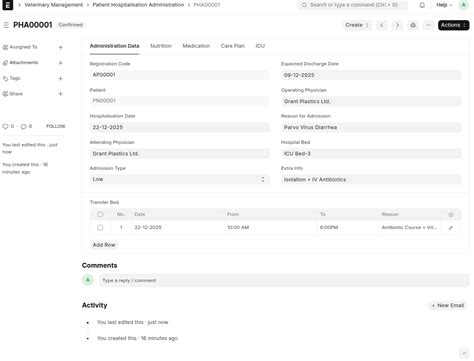Switch to Administration Data tab
The height and width of the screenshot is (361, 474).
click(114, 46)
